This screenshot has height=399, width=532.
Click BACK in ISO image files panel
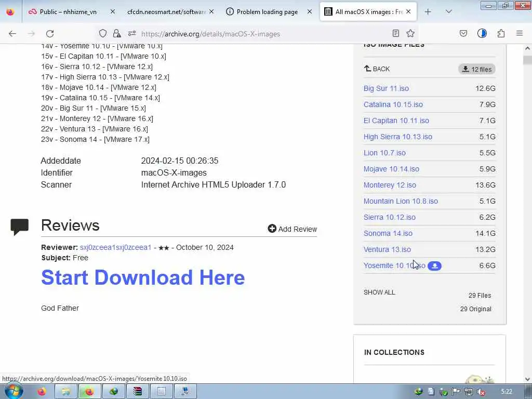click(377, 69)
